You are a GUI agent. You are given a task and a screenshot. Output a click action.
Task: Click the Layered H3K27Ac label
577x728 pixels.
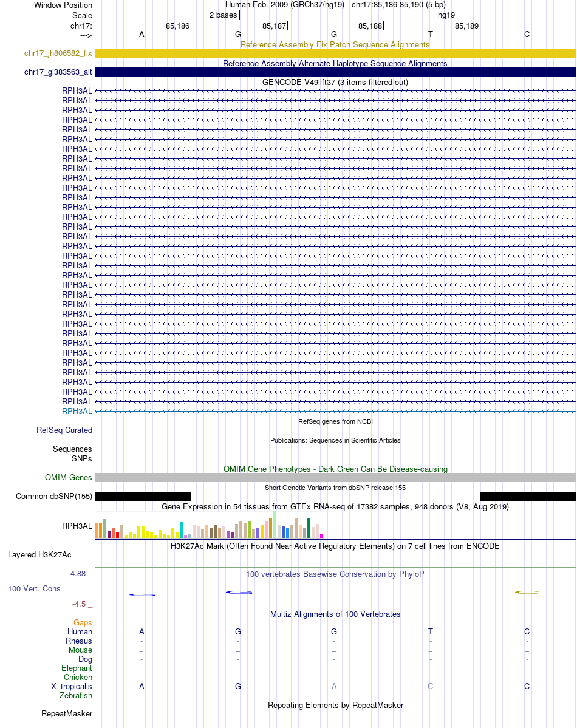point(39,555)
